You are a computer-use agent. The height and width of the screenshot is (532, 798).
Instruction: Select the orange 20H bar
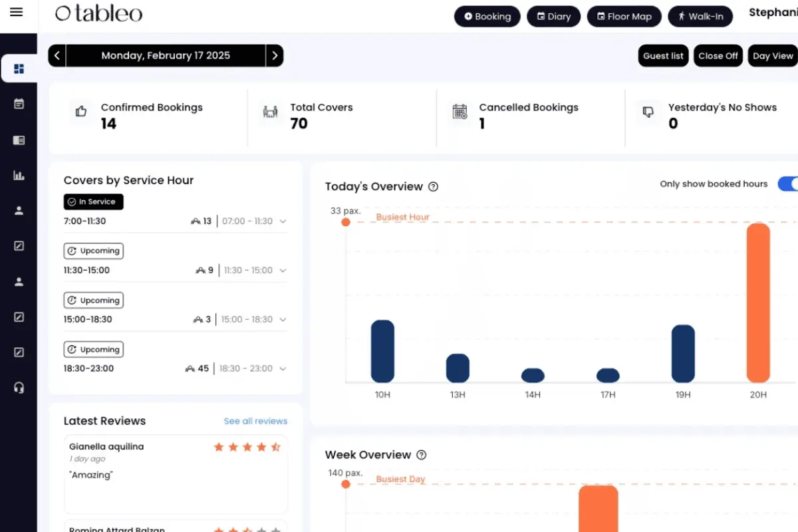coord(758,303)
